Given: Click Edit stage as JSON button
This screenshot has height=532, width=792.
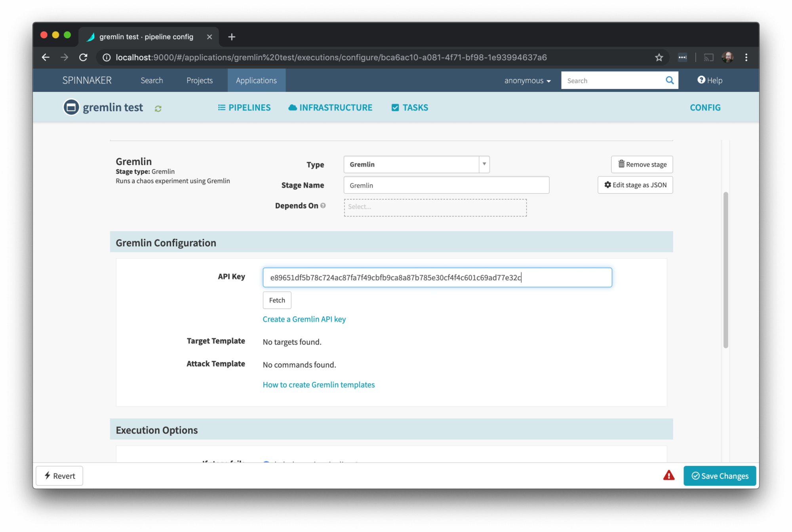Looking at the screenshot, I should [635, 185].
